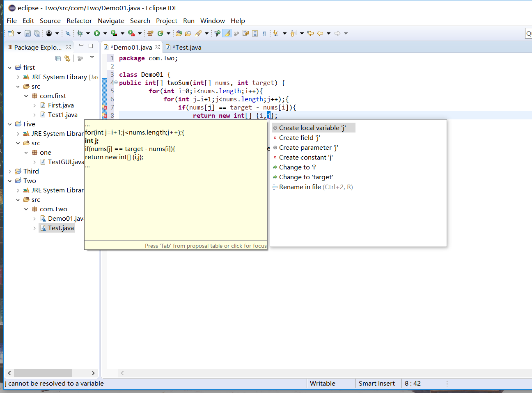Click the Quick Access search field
This screenshot has height=393, width=532.
tap(529, 33)
